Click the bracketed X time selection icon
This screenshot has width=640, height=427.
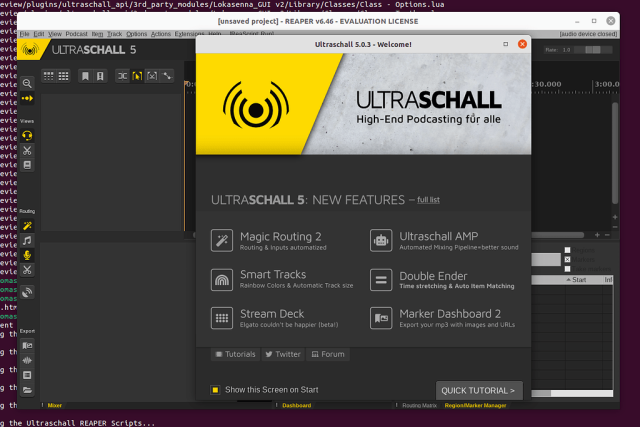tap(152, 76)
